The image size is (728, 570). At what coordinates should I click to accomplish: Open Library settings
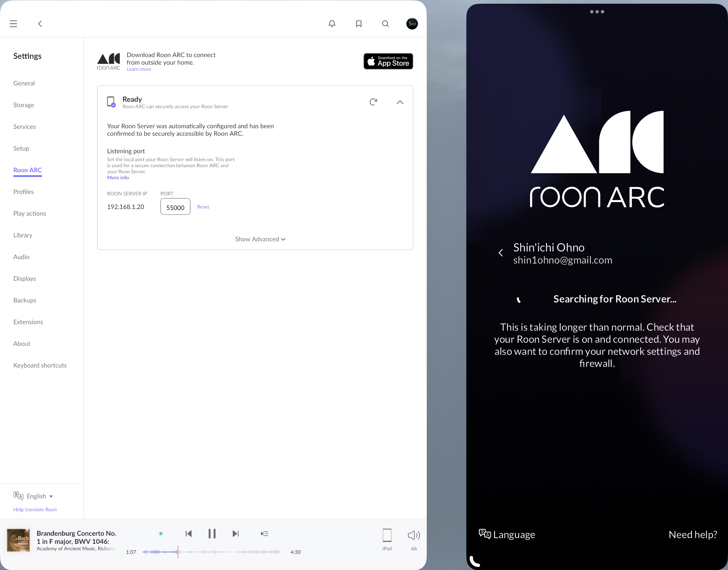pyautogui.click(x=23, y=235)
